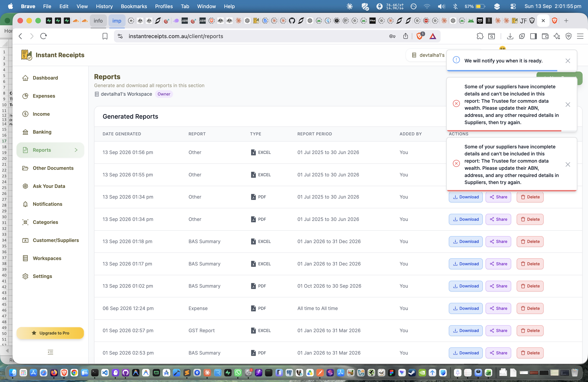
Task: Open Finder from the Dock
Action: click(13, 373)
